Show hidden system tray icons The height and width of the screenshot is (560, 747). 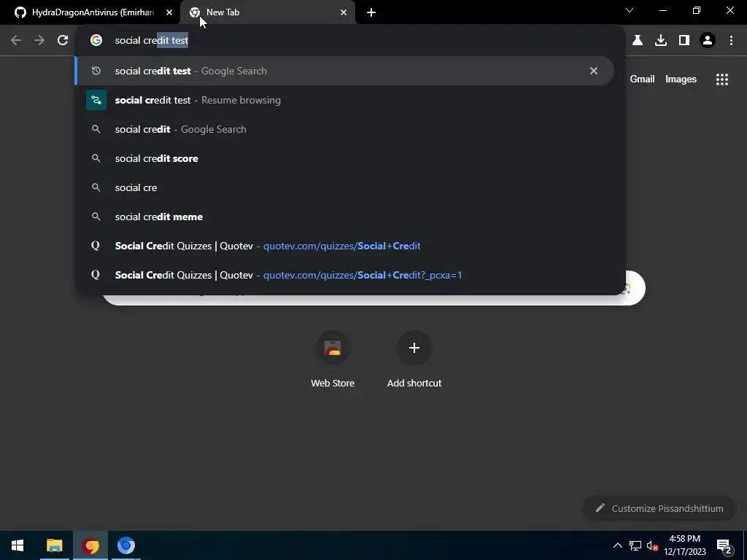coord(617,545)
